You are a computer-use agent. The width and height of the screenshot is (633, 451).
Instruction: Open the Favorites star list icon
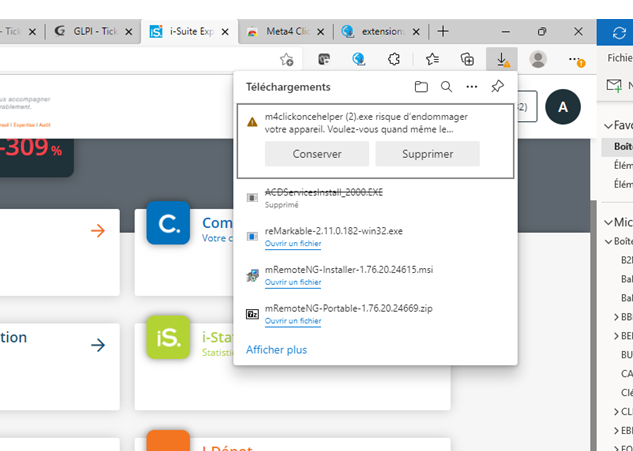click(432, 60)
